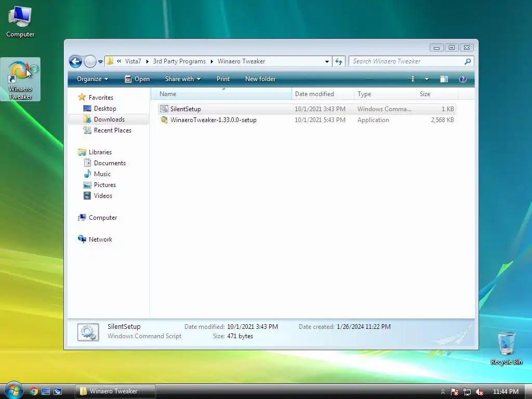The image size is (532, 399).
Task: Sort files by the Name column
Action: coord(221,94)
